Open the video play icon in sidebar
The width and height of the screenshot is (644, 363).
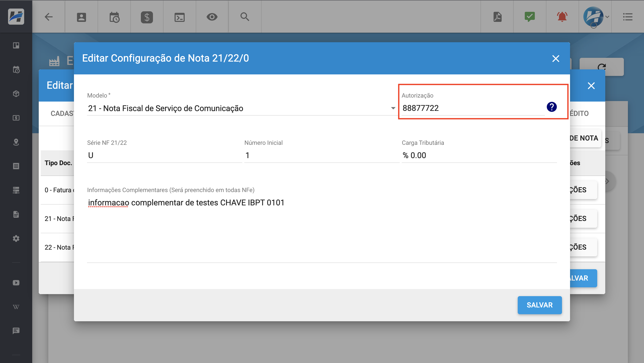click(16, 283)
